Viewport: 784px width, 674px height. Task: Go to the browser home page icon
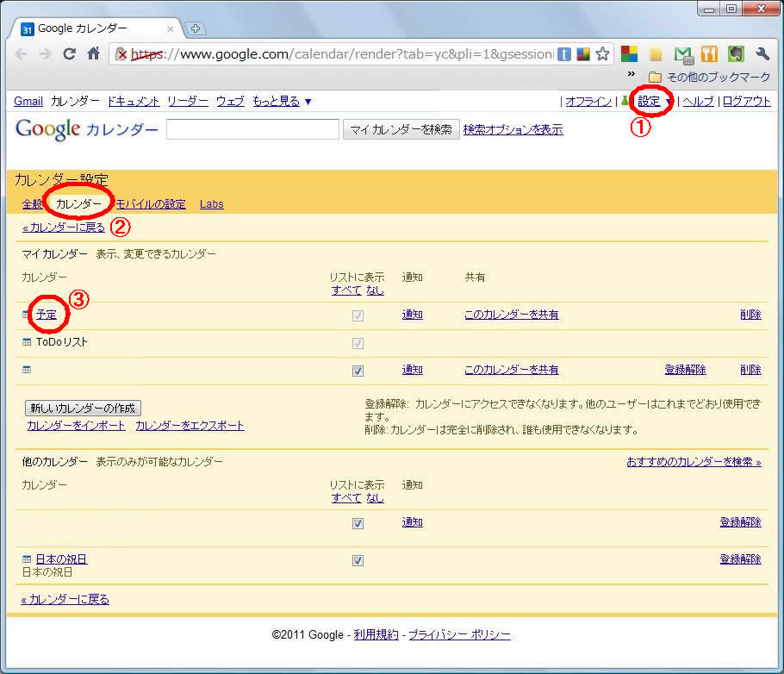[x=94, y=53]
